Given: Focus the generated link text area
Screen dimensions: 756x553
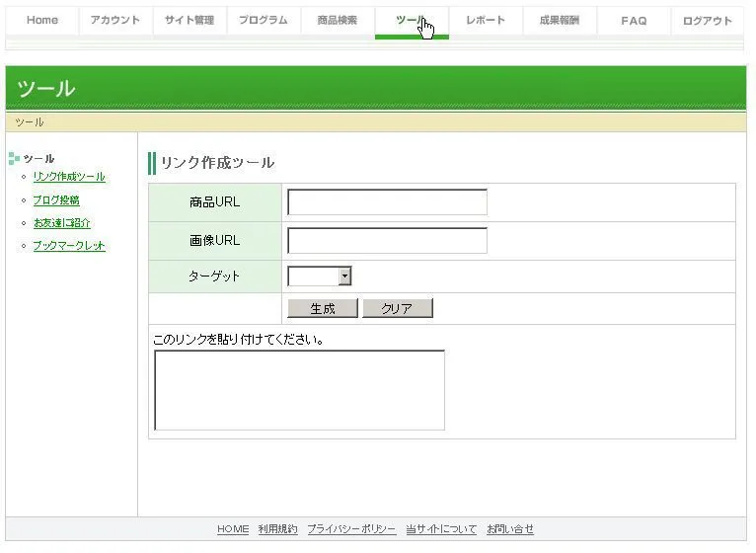Looking at the screenshot, I should 299,390.
